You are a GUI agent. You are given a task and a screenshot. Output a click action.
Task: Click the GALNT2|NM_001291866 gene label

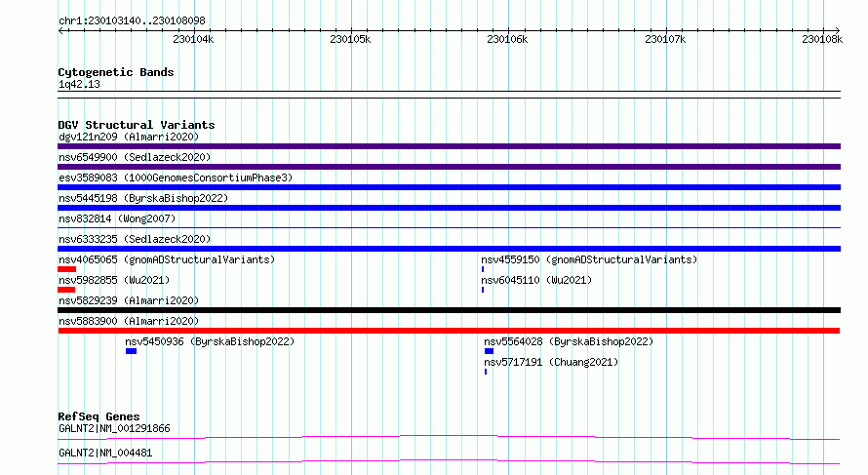click(114, 428)
